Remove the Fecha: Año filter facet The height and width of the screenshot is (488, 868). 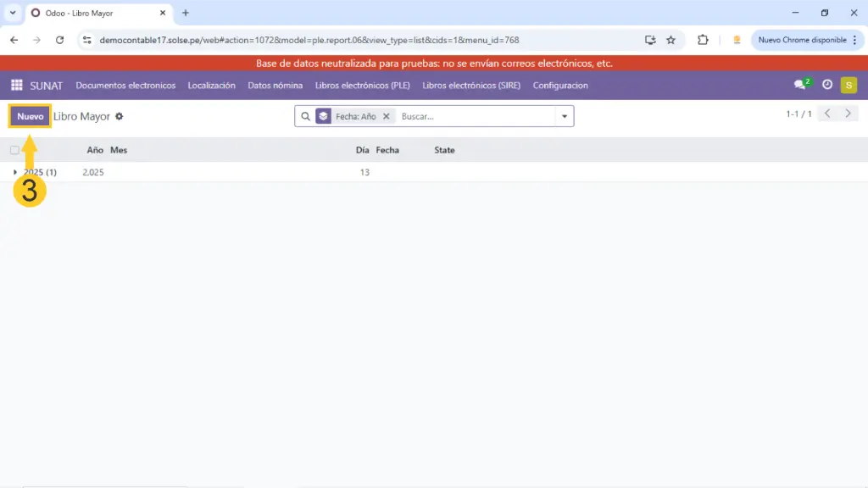pyautogui.click(x=386, y=116)
